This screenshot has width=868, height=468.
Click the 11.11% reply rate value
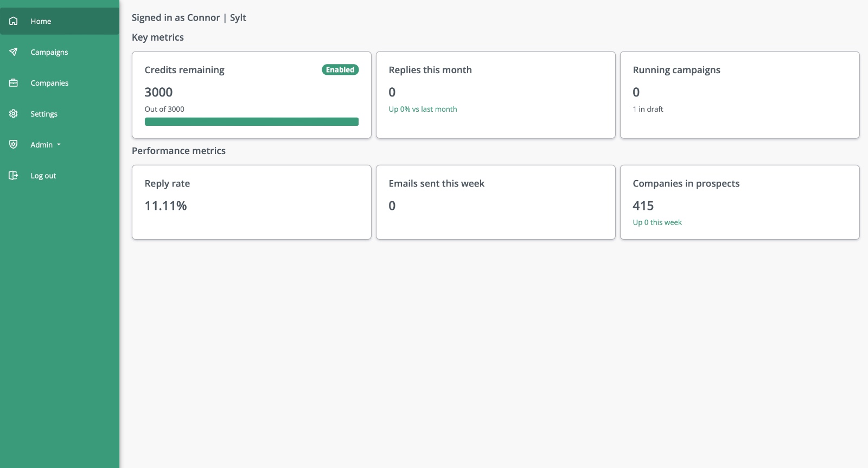(x=165, y=206)
